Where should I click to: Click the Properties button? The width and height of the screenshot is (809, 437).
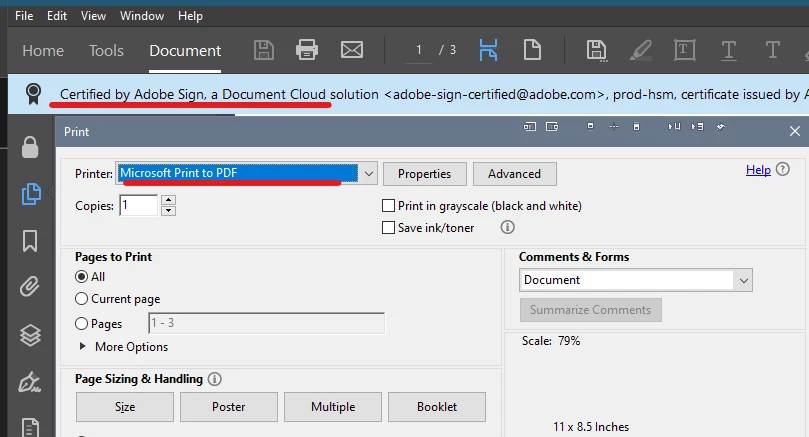(x=425, y=174)
